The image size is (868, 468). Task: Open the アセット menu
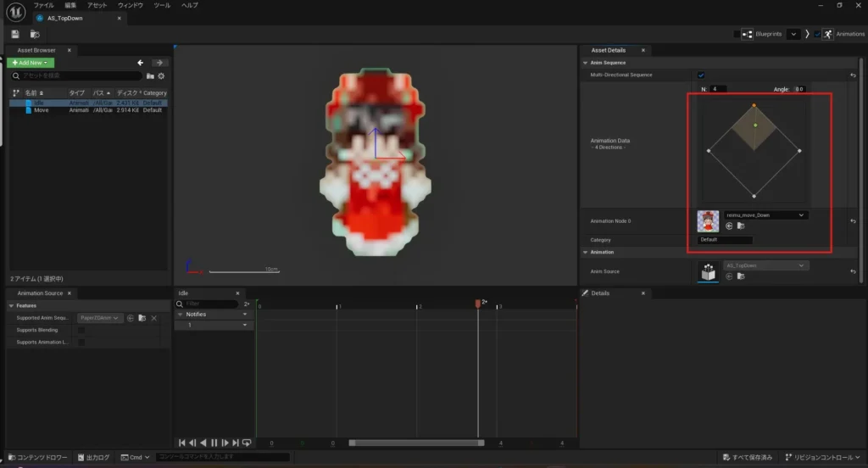click(97, 5)
